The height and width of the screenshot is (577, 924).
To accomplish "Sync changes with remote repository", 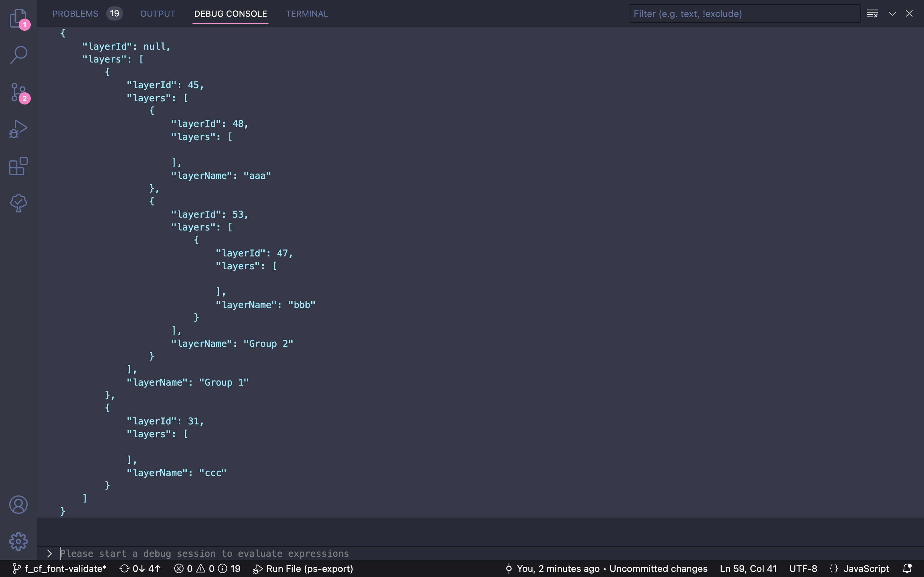I will tap(140, 568).
